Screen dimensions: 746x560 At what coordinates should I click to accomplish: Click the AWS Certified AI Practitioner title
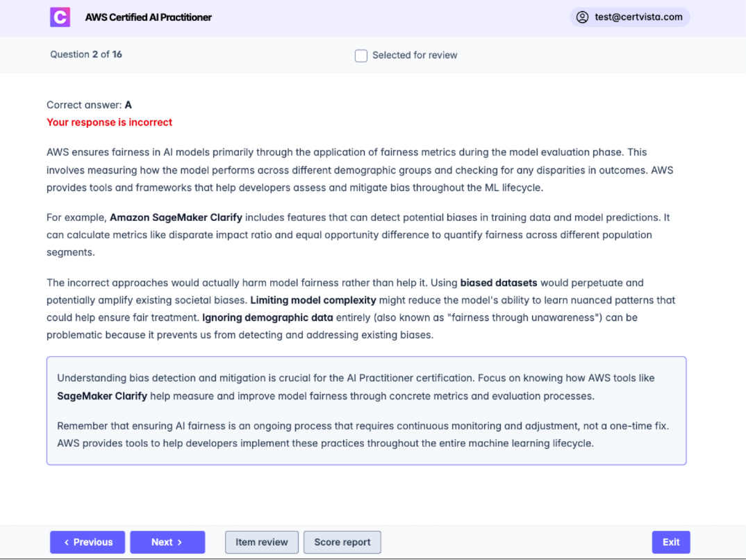(148, 17)
